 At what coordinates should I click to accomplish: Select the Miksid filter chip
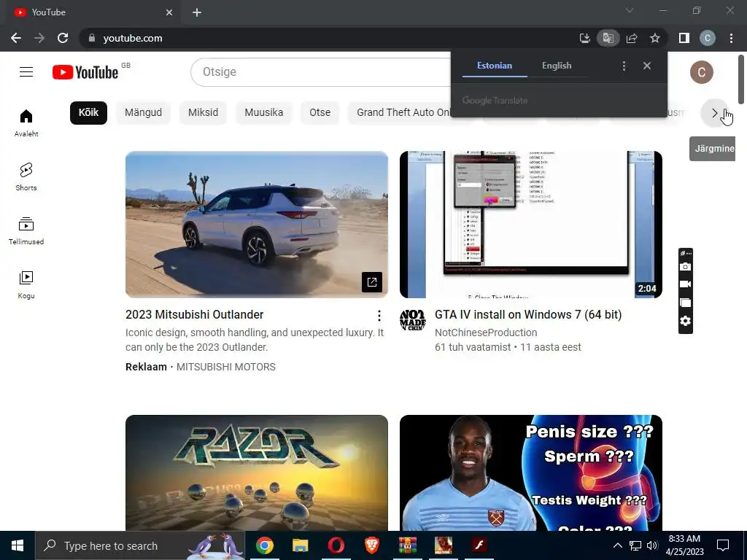coord(203,113)
